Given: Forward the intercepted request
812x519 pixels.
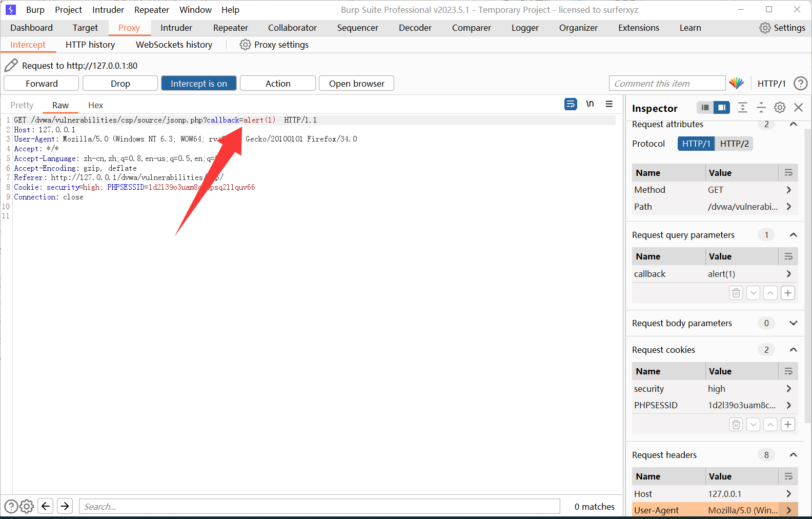Looking at the screenshot, I should point(42,83).
